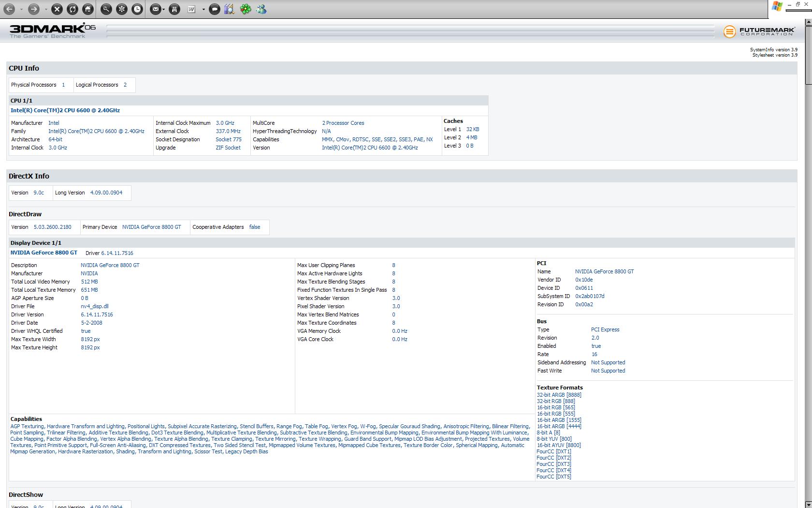Image resolution: width=812 pixels, height=508 pixels.
Task: Click the Total Local Video Memory value 512 MB
Action: 89,282
